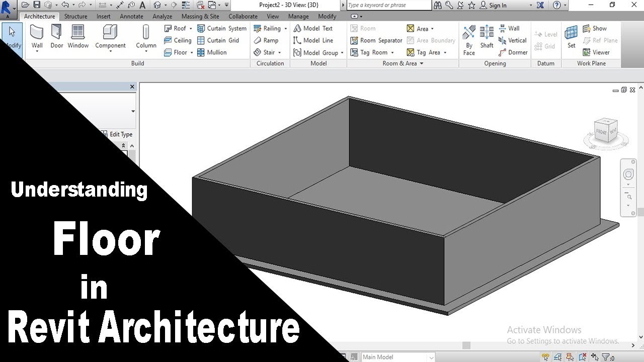Open the Railing dropdown arrow

[x=286, y=29]
